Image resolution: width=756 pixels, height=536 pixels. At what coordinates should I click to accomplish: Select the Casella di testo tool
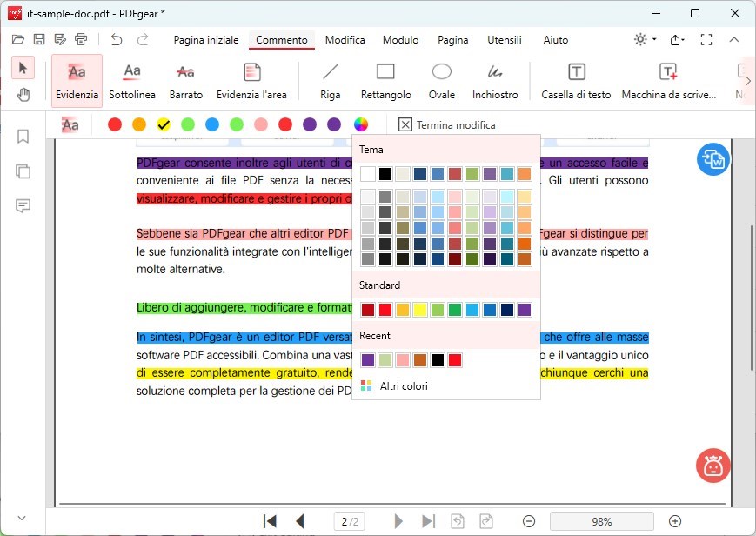(575, 80)
